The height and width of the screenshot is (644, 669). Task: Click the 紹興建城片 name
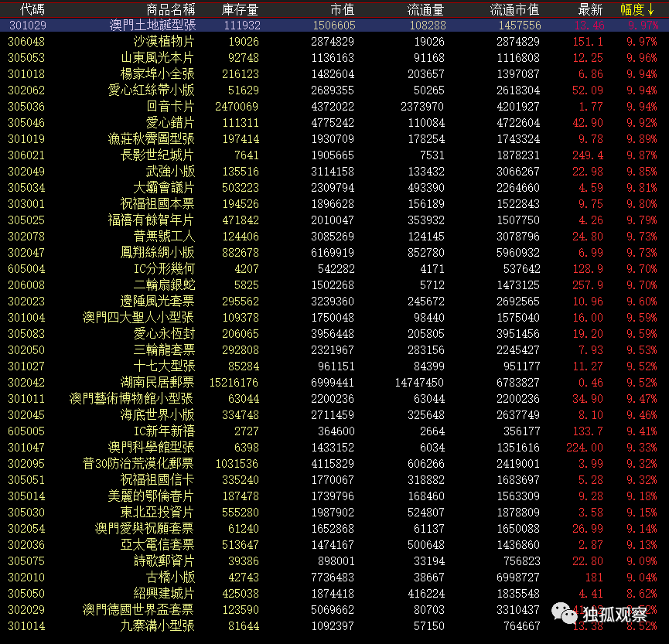164,593
